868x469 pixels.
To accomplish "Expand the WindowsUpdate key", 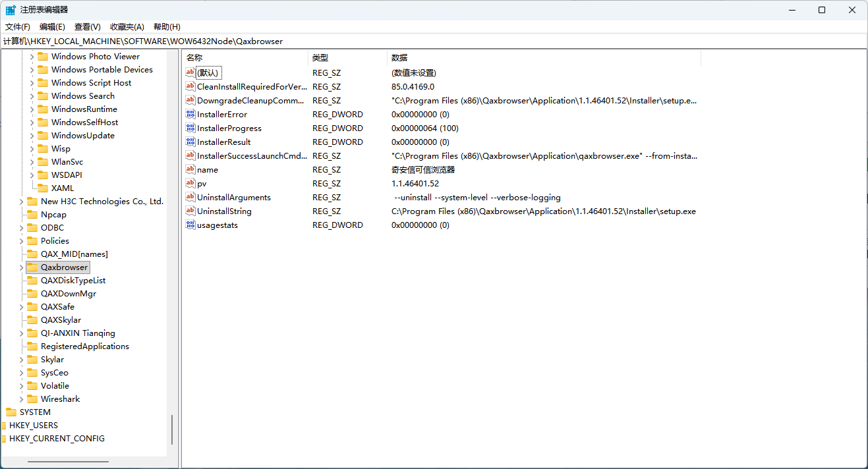I will pyautogui.click(x=32, y=136).
